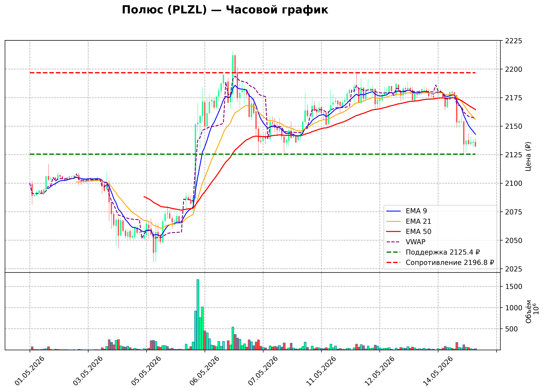Click the date label "05.05.2026"
The width and height of the screenshot is (545, 392).
pyautogui.click(x=146, y=371)
